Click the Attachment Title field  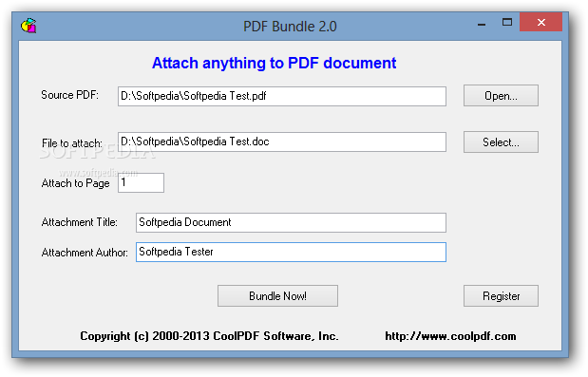pos(291,222)
